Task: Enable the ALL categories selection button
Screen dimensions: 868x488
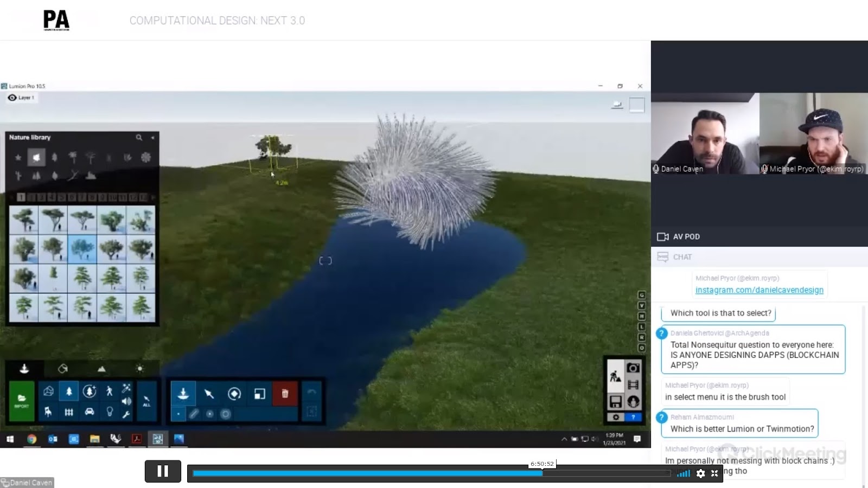Action: pyautogui.click(x=146, y=401)
